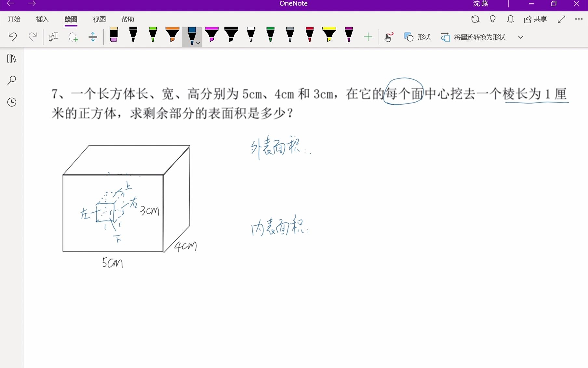
Task: Open recent notes using the clock icon
Action: 12,102
